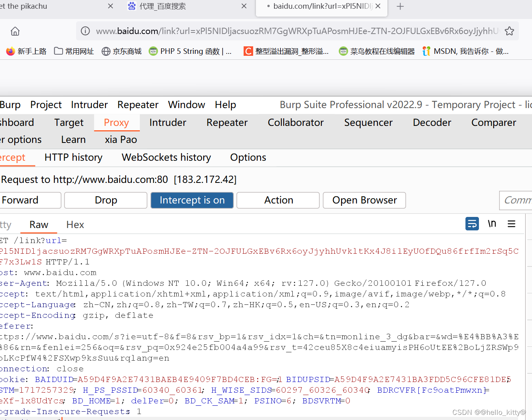This screenshot has width=532, height=420.
Task: Open the 菜鸟教程在线编辑器 bookmark
Action: [377, 51]
